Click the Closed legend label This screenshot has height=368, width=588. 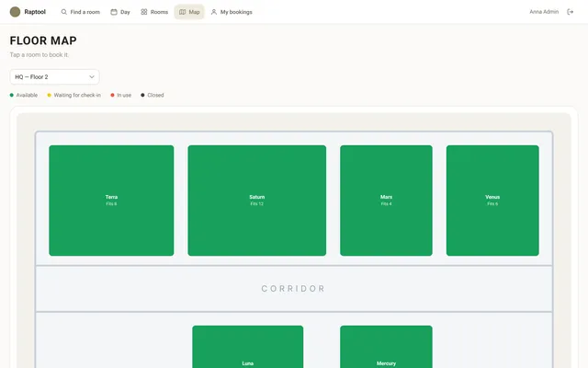coord(155,95)
